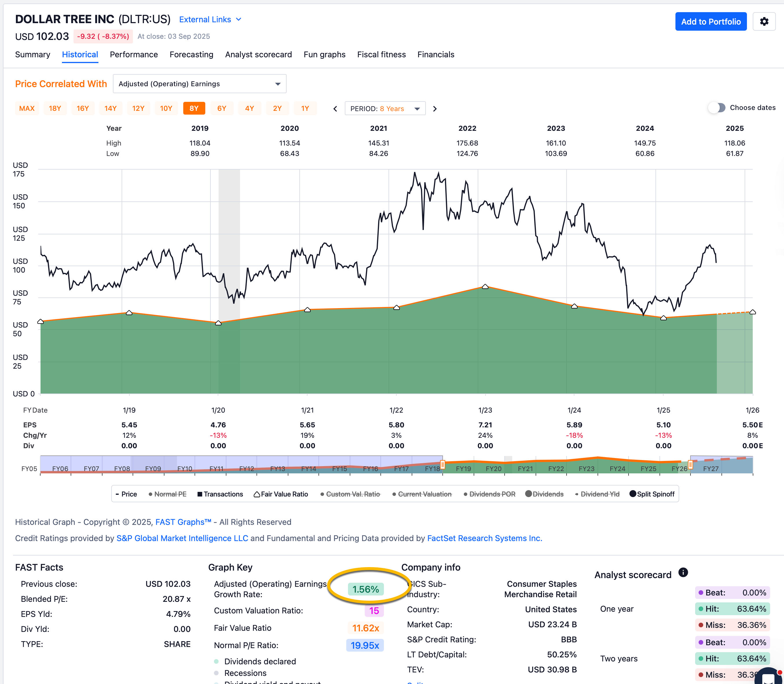This screenshot has height=684, width=784.
Task: Select the 10Y period button
Action: coord(166,109)
